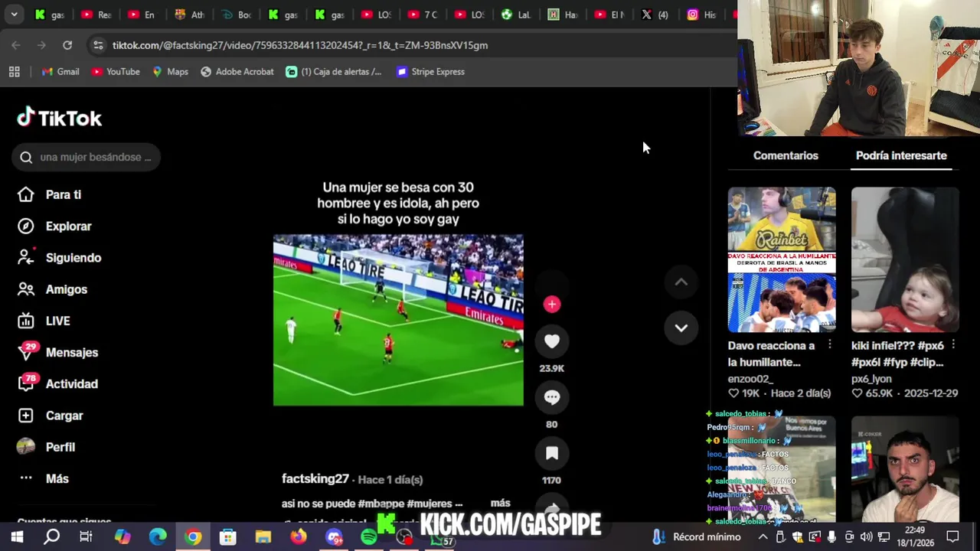The width and height of the screenshot is (980, 551).
Task: Reload the page
Action: tap(67, 45)
